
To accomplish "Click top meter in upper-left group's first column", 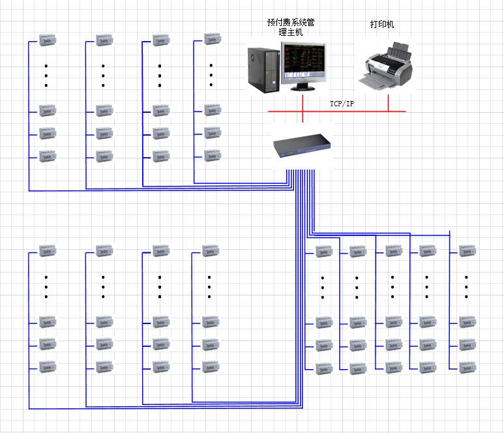I will (x=47, y=40).
